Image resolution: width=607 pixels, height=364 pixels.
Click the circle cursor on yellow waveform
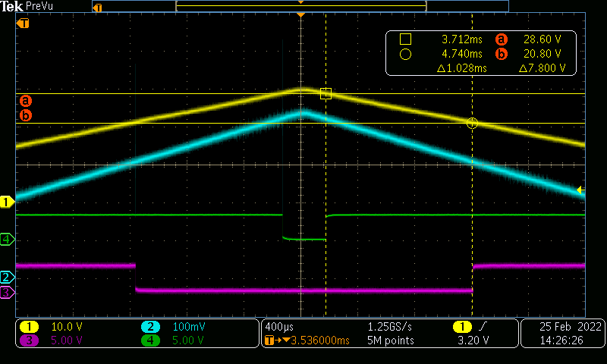point(472,123)
